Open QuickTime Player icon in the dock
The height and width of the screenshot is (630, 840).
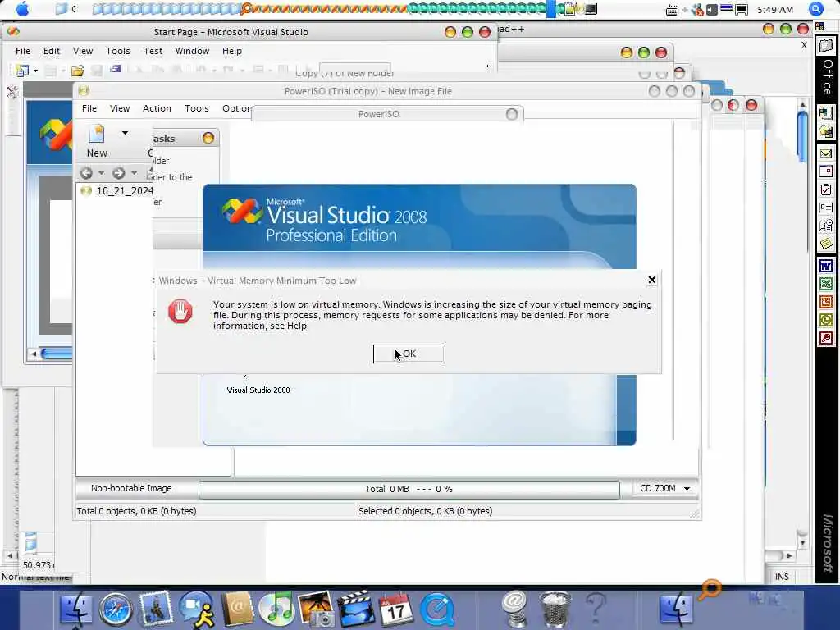pos(437,609)
